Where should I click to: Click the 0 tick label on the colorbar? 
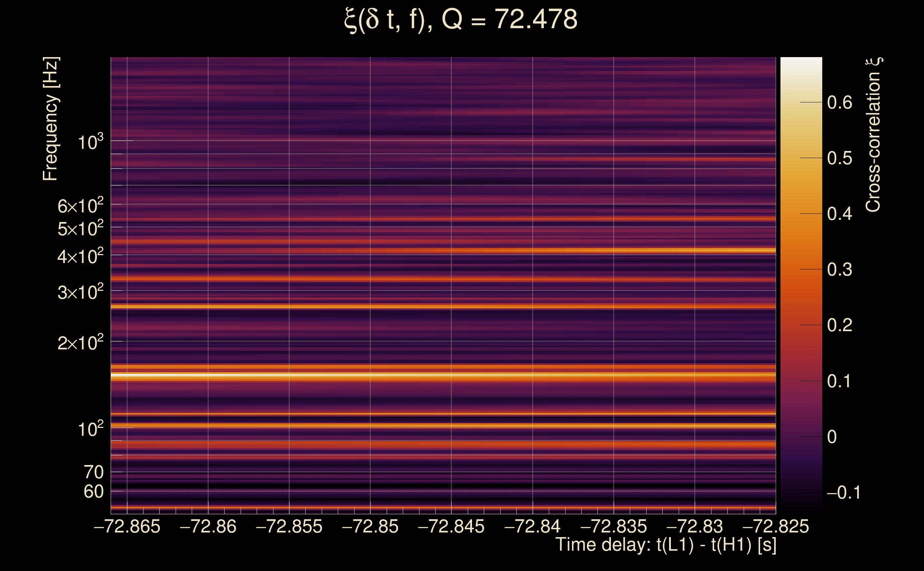pyautogui.click(x=832, y=437)
